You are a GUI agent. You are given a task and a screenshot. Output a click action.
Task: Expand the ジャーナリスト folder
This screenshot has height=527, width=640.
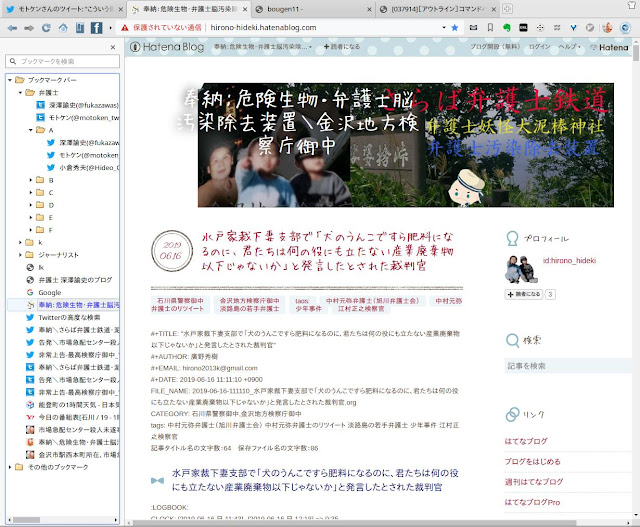[x=20, y=255]
